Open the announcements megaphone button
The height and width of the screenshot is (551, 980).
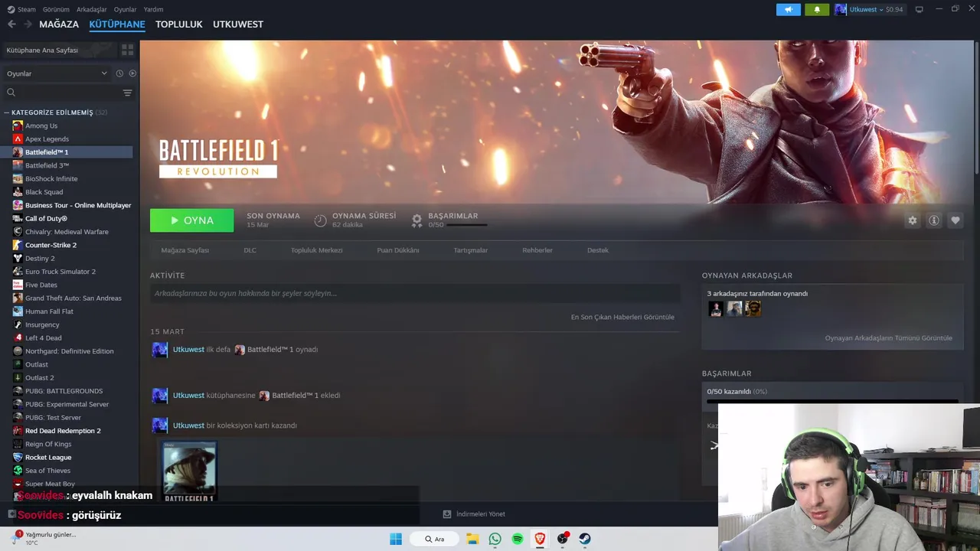[788, 9]
